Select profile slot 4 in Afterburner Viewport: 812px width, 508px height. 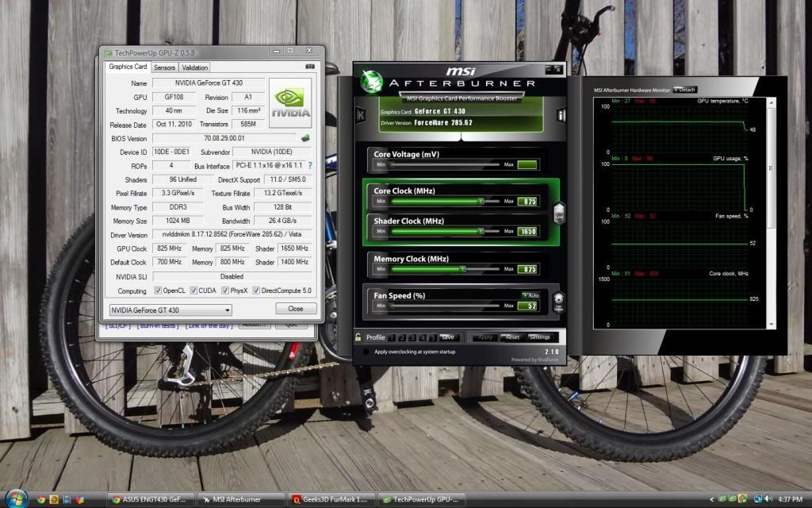tap(423, 337)
